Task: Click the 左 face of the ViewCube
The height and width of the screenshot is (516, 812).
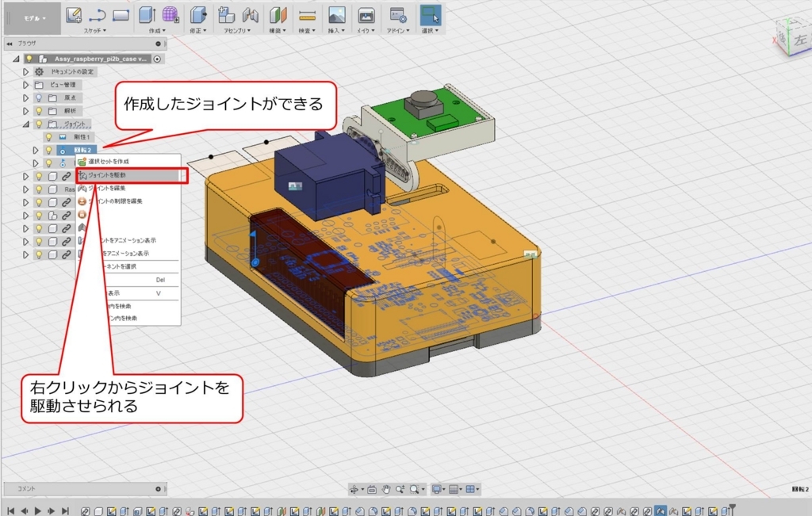Action: point(801,39)
